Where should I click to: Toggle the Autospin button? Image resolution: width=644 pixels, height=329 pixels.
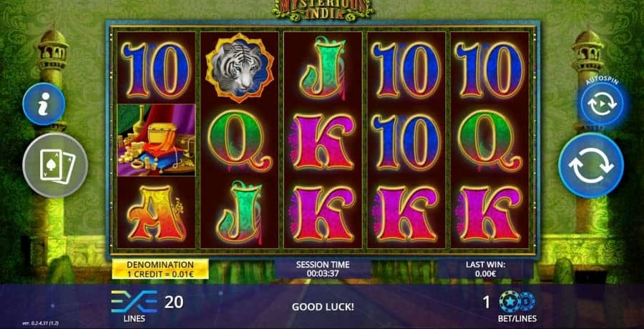602,104
